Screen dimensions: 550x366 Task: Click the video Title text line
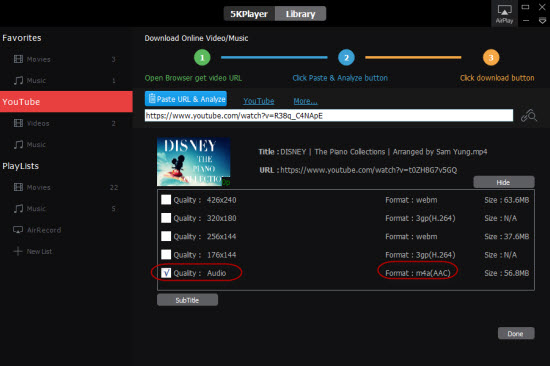point(373,152)
